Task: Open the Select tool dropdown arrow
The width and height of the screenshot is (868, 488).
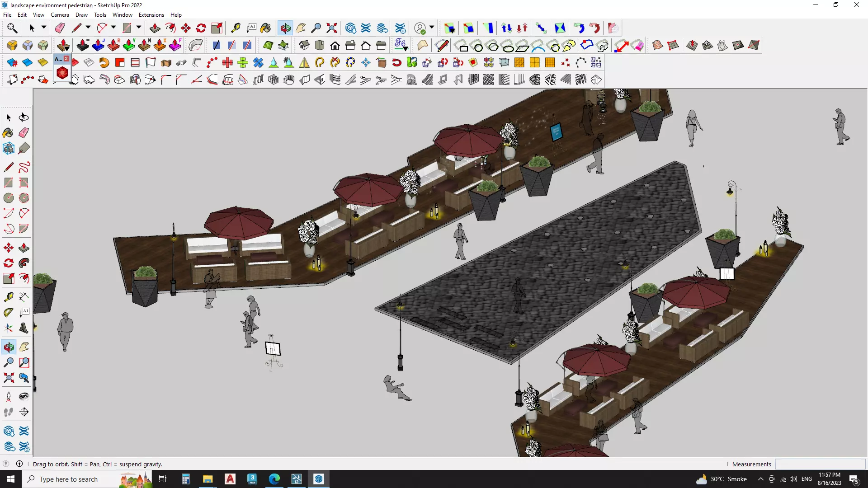Action: click(44, 28)
